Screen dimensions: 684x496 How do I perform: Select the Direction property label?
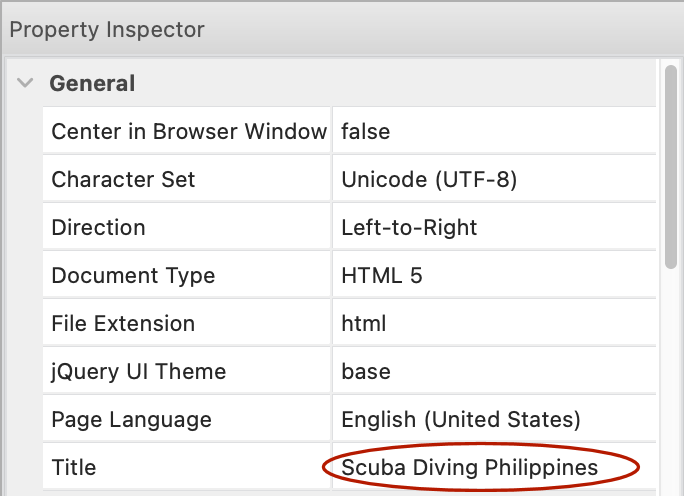tap(98, 228)
